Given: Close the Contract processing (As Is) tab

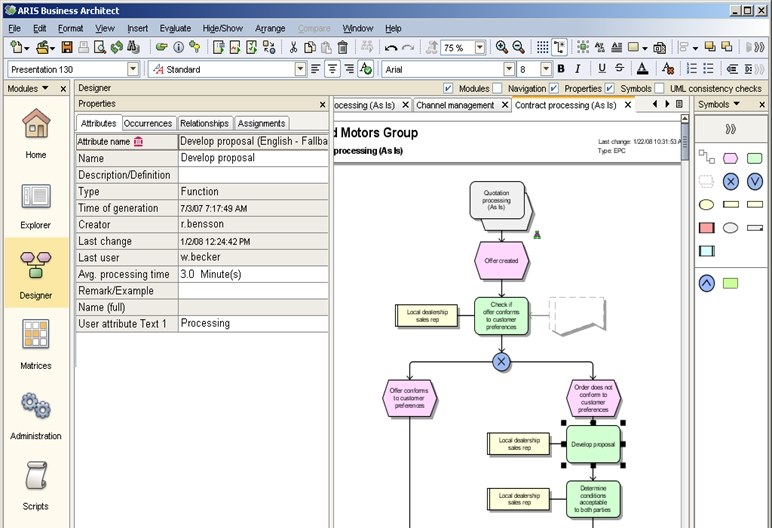Looking at the screenshot, I should click(x=628, y=105).
